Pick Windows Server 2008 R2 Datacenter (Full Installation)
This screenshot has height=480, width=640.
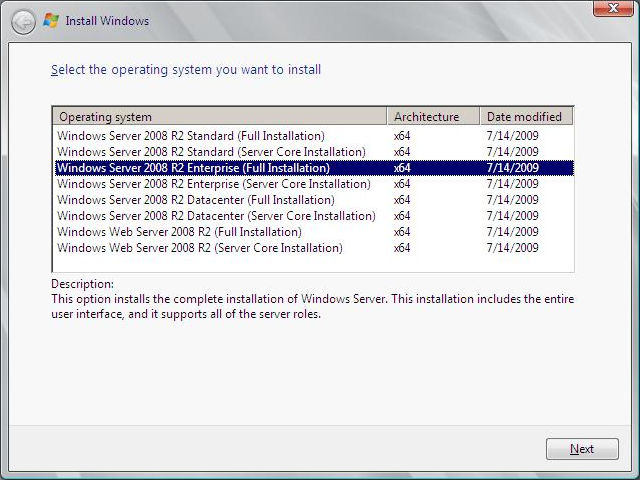pyautogui.click(x=195, y=200)
